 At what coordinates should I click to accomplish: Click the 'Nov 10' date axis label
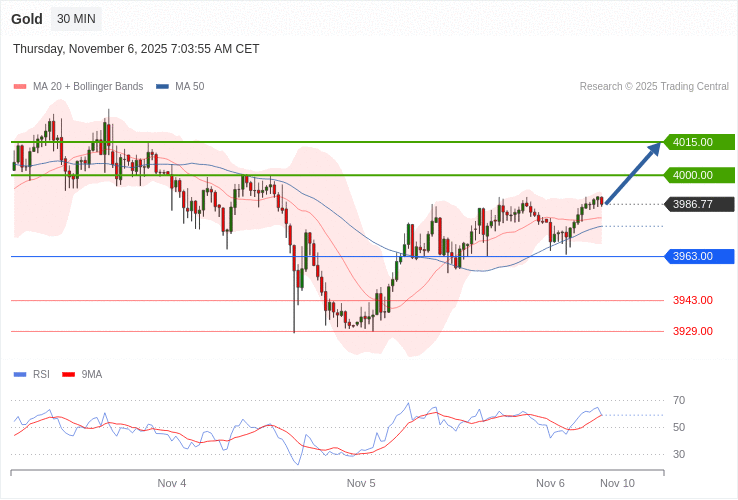[618, 484]
